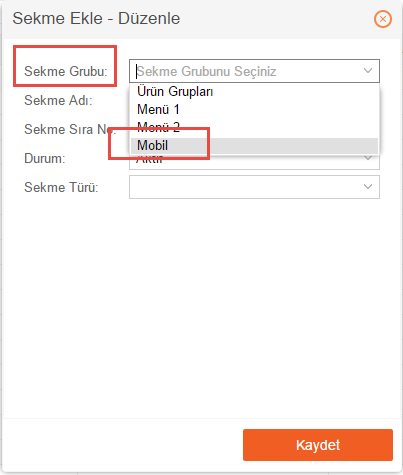Click the Sekme Türü chevron arrow
The width and height of the screenshot is (403, 475).
pyautogui.click(x=368, y=187)
